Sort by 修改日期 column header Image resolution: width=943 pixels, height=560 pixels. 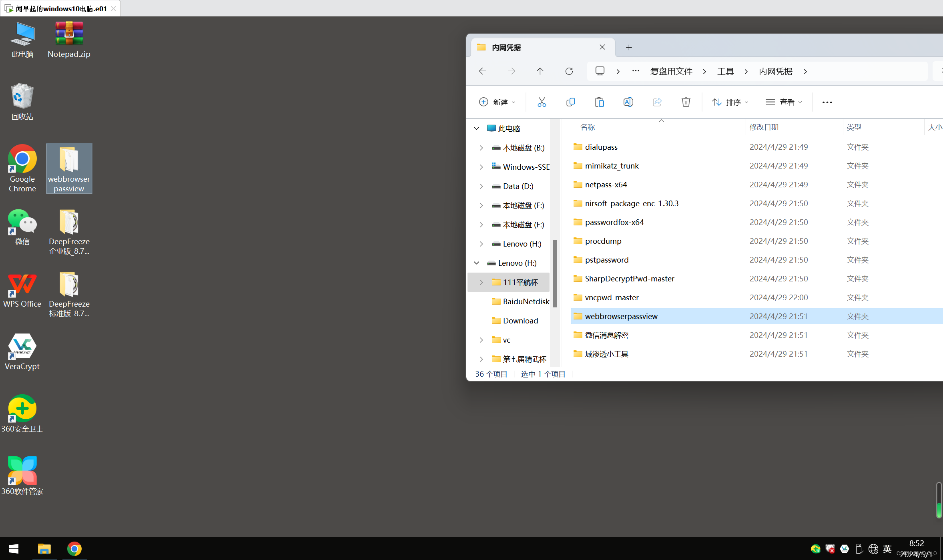764,127
